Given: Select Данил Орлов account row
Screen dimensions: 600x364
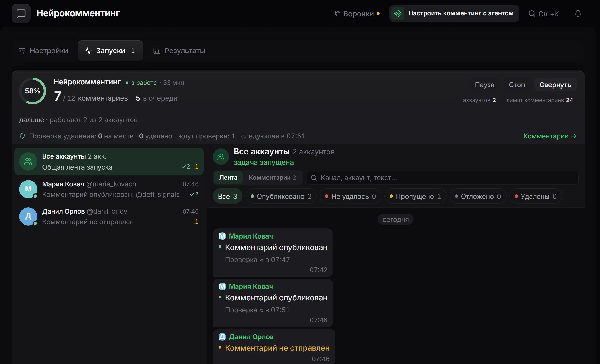Looking at the screenshot, I should click(x=109, y=216).
